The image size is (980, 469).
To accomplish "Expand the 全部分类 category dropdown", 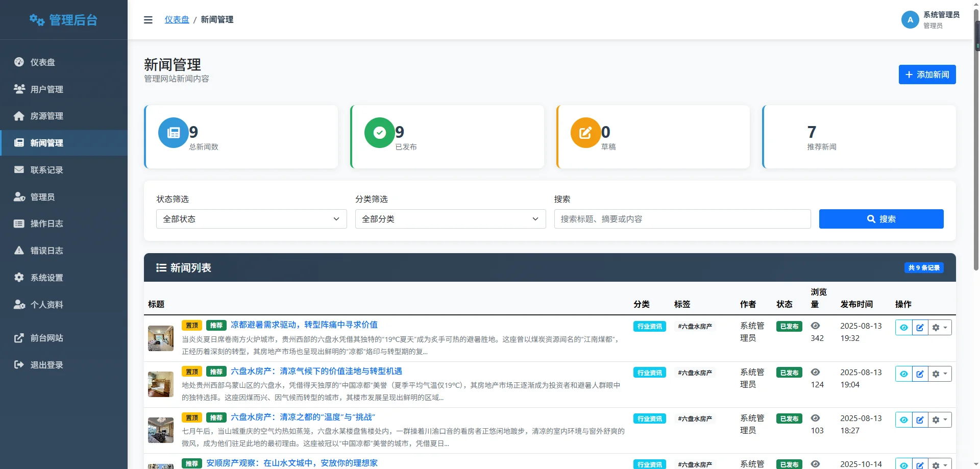I will pos(450,218).
